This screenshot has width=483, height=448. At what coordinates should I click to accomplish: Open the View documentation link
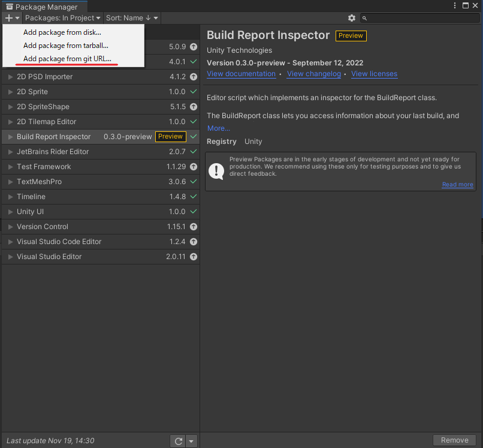click(x=241, y=74)
